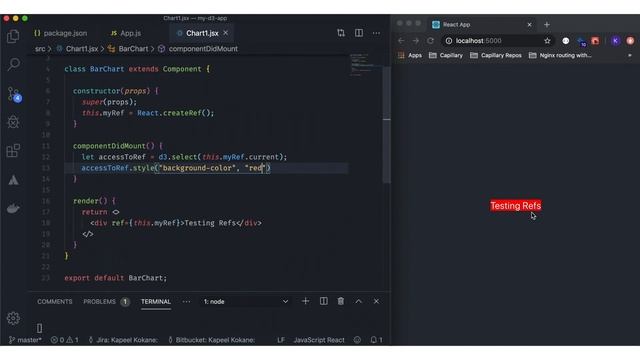
Task: Click the browser forward arrow
Action: [x=416, y=41]
